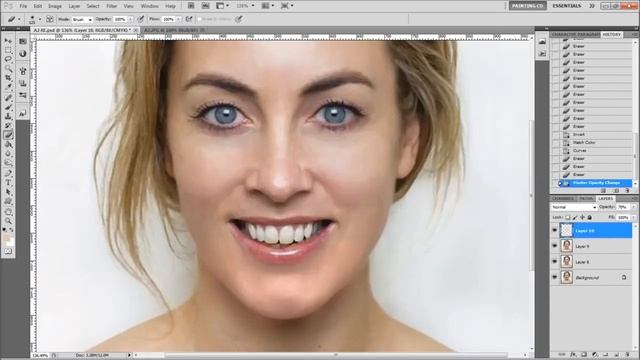Select the Blur tool
Image resolution: width=640 pixels, height=360 pixels.
tap(8, 154)
